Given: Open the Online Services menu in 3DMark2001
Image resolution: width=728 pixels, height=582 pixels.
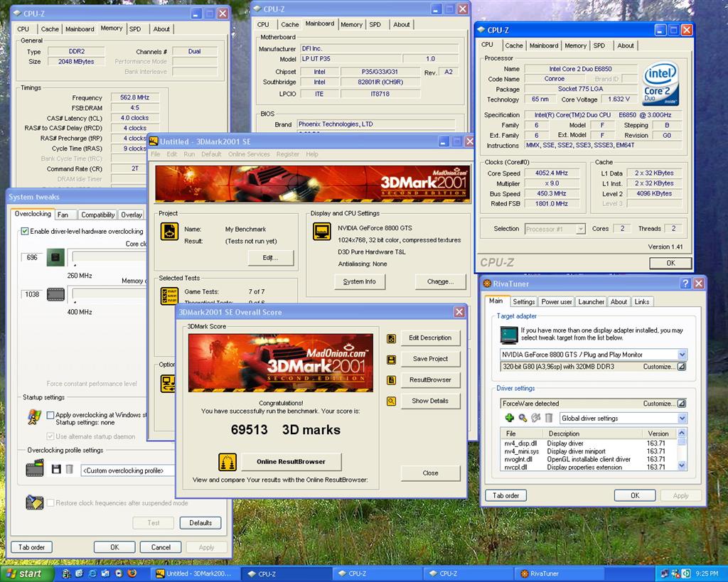Looking at the screenshot, I should click(x=249, y=154).
